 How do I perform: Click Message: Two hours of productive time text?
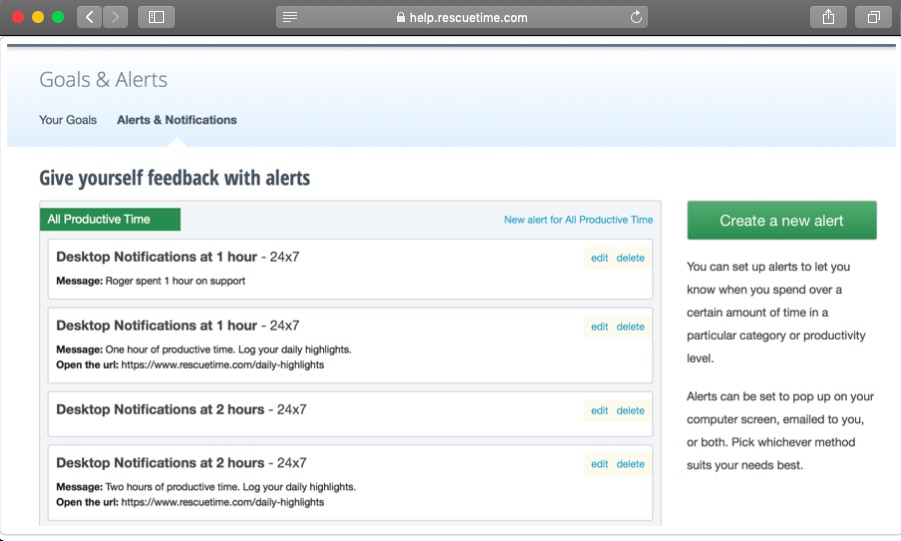click(x=206, y=486)
